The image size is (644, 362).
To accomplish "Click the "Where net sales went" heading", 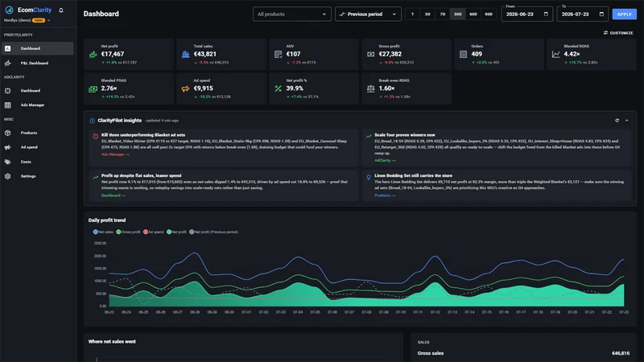I will [112, 341].
